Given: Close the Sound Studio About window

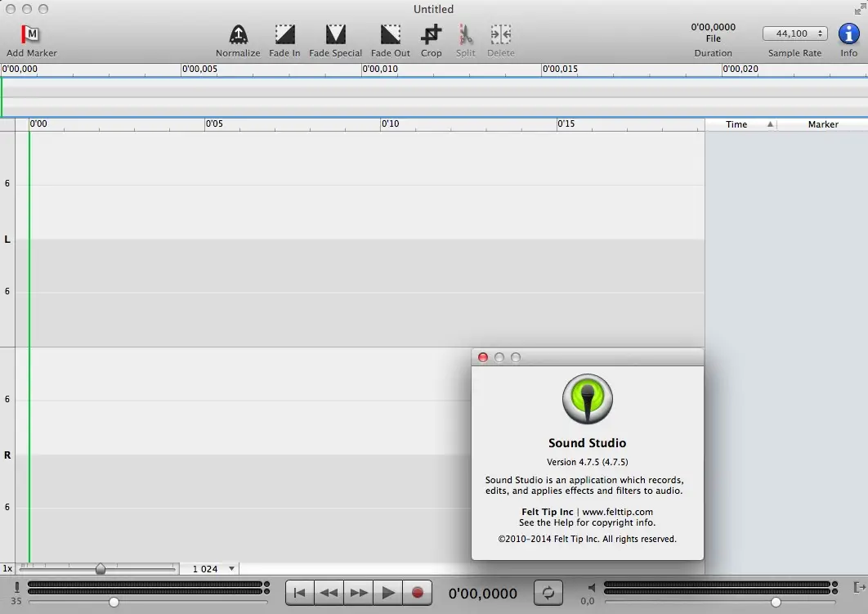Looking at the screenshot, I should (x=483, y=357).
